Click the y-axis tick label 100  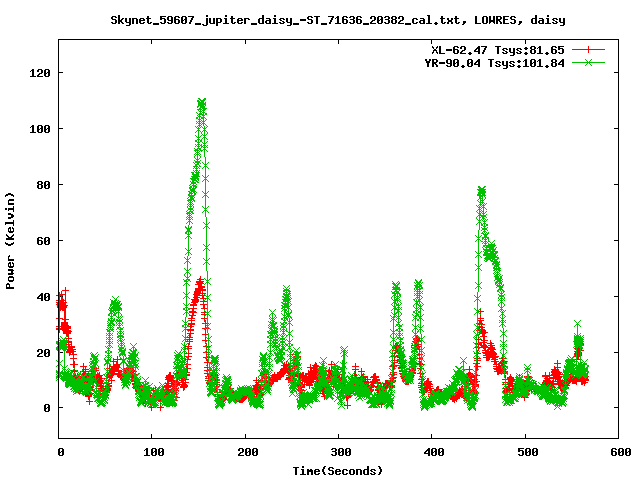click(40, 129)
